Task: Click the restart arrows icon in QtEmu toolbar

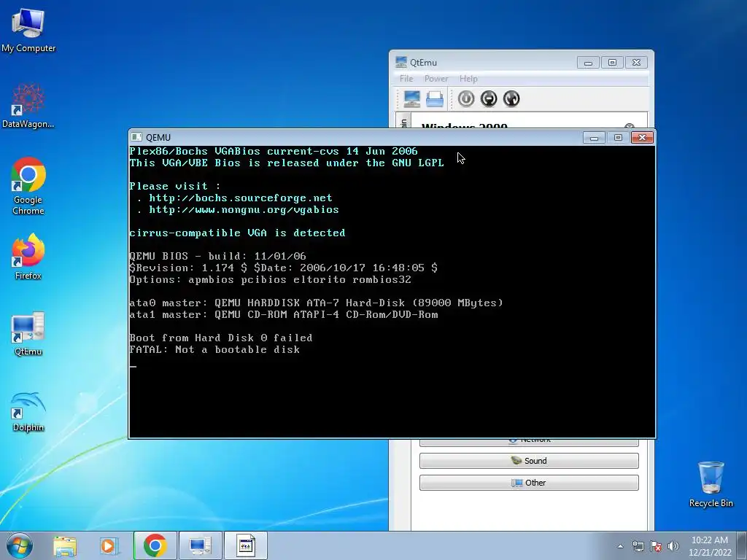Action: (511, 98)
